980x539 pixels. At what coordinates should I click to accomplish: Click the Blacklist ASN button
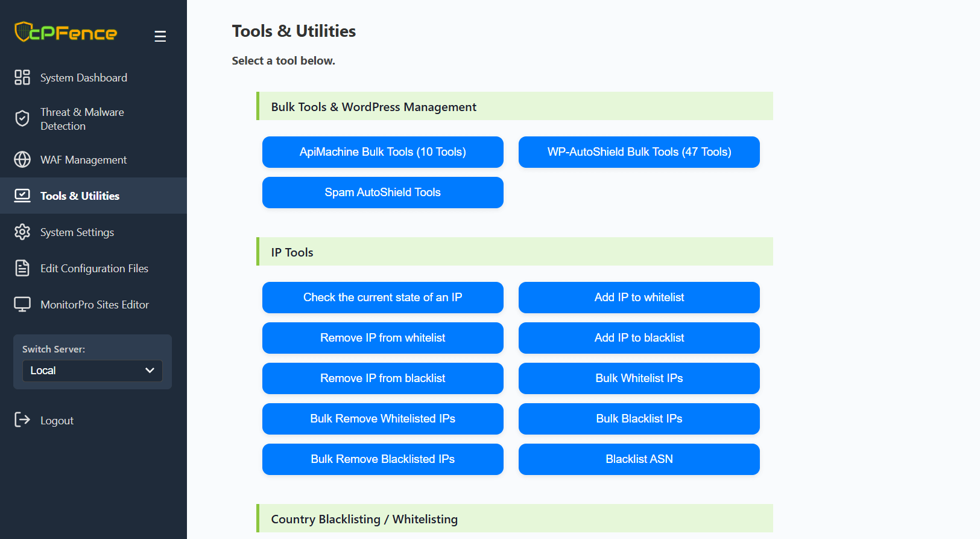click(639, 459)
